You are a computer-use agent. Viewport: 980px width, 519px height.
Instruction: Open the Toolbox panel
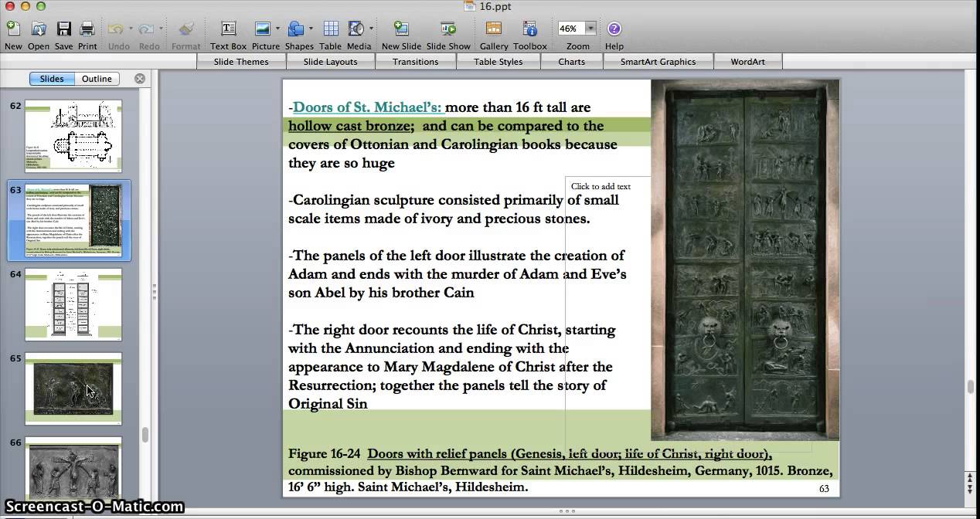click(x=530, y=29)
